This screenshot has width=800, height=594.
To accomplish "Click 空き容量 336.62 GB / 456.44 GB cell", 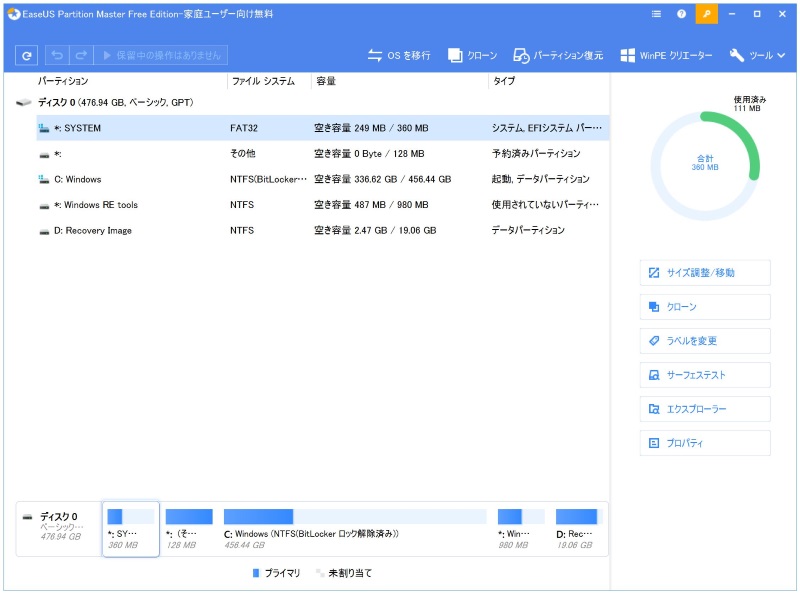I will click(382, 179).
